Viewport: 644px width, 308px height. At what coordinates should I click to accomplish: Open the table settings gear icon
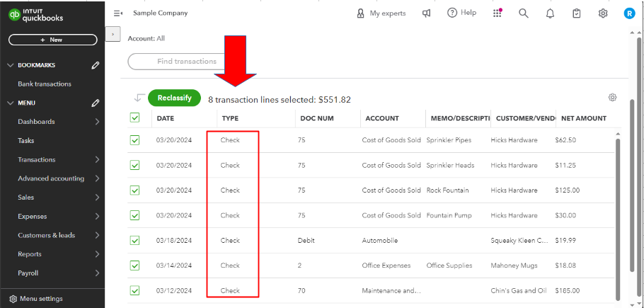pyautogui.click(x=612, y=97)
